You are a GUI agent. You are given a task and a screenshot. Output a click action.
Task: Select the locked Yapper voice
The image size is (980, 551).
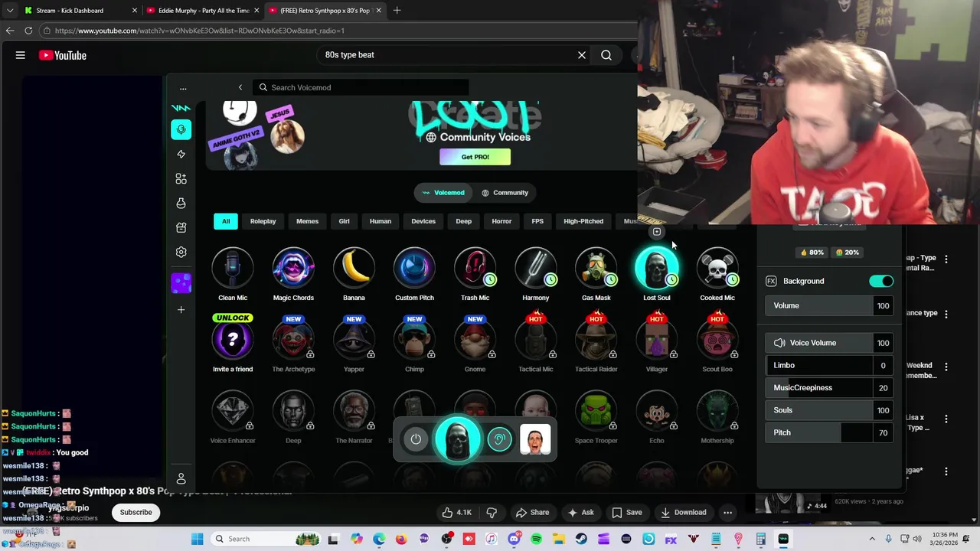(354, 339)
